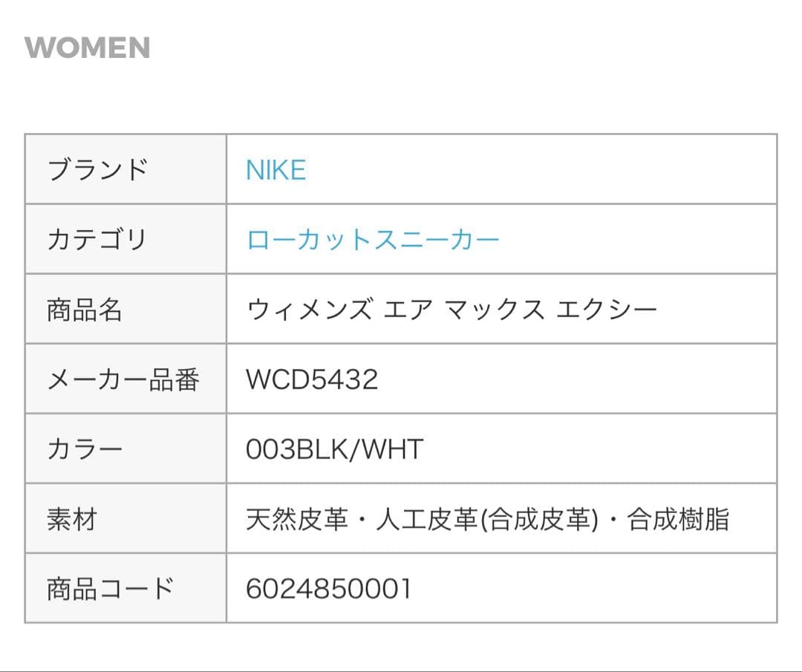Click the エクシー word in product name
The image size is (802, 672).
(607, 310)
